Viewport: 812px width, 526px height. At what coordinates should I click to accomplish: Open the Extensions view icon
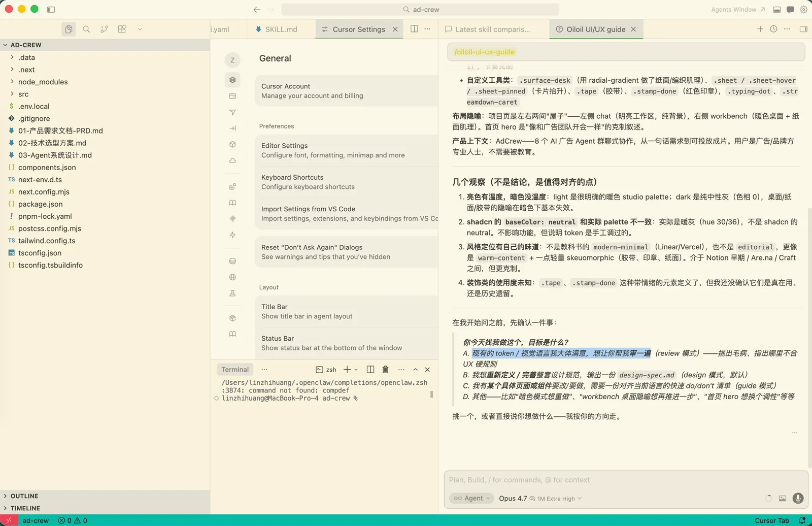(122, 29)
